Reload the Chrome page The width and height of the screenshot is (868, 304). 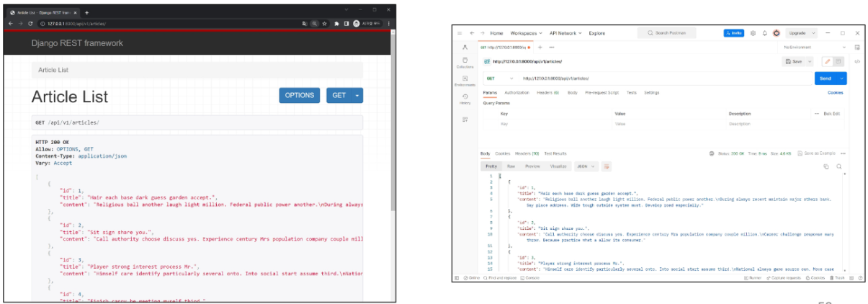pos(30,24)
